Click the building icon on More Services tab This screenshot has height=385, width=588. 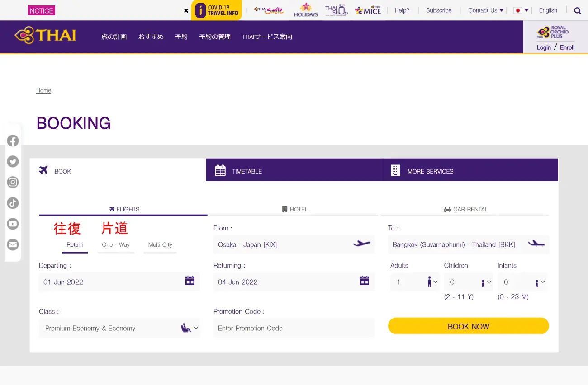click(x=395, y=170)
